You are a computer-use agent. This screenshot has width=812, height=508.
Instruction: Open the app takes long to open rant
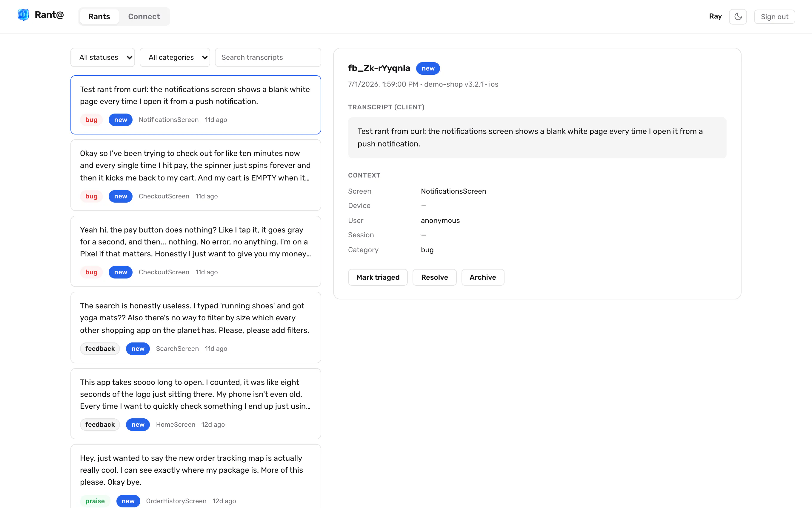click(x=196, y=403)
